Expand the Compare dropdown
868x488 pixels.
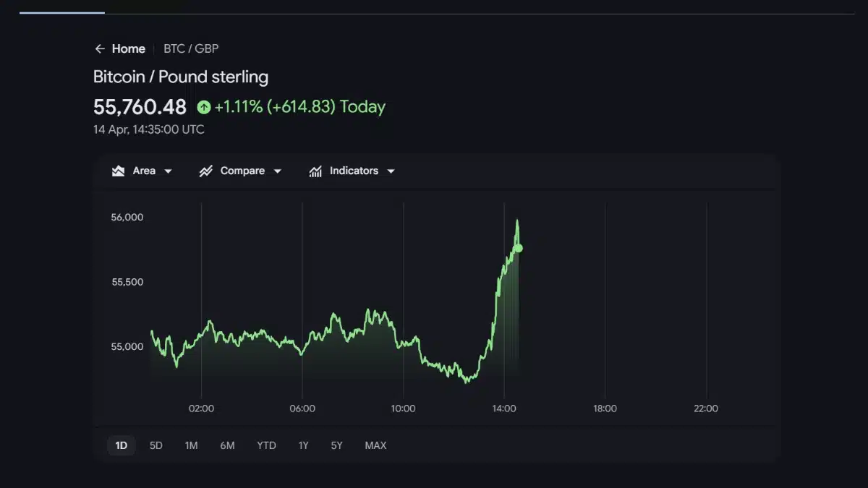(277, 171)
